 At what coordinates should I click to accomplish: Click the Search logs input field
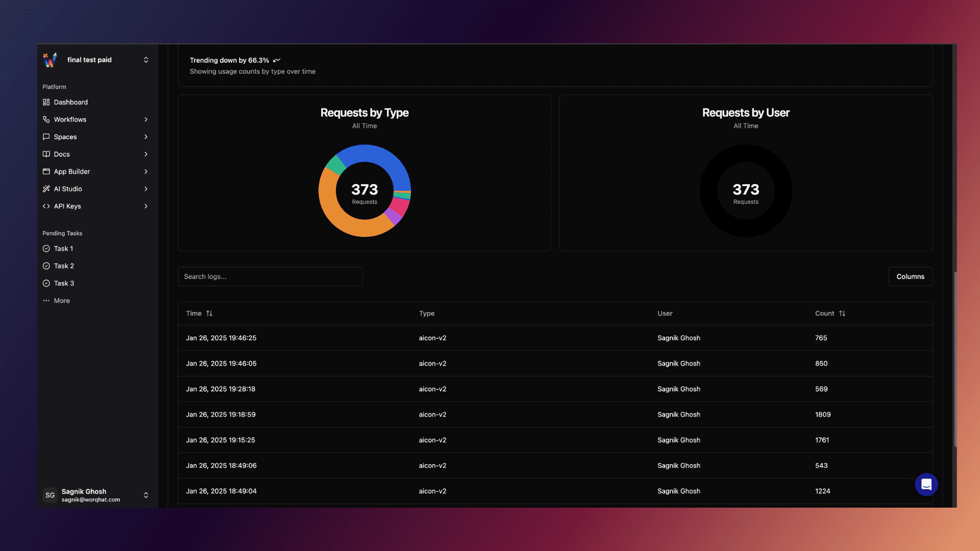pyautogui.click(x=270, y=277)
